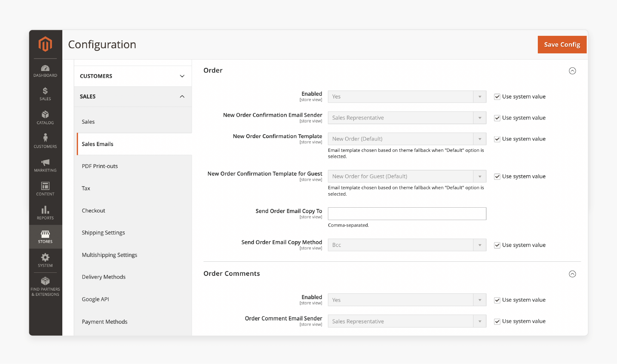The image size is (617, 364).
Task: Select the Tax menu item
Action: tap(86, 188)
